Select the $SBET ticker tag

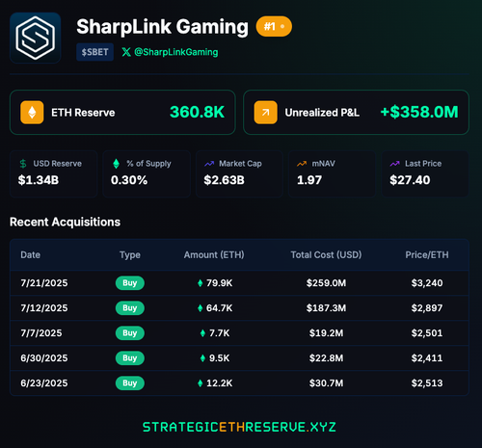(x=94, y=52)
